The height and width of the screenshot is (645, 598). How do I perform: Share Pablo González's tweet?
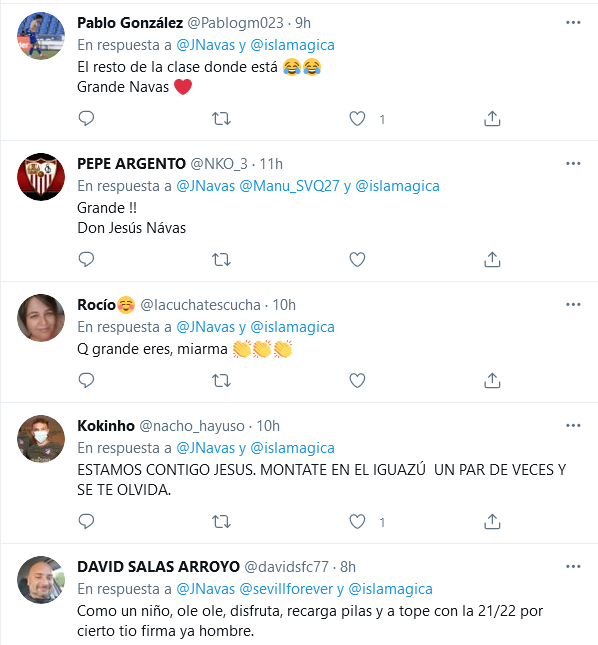click(x=492, y=118)
